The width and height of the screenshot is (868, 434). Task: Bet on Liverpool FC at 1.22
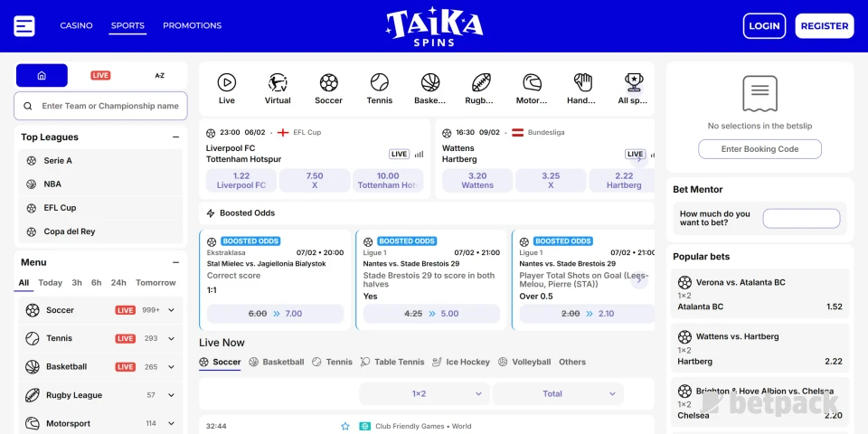point(241,181)
